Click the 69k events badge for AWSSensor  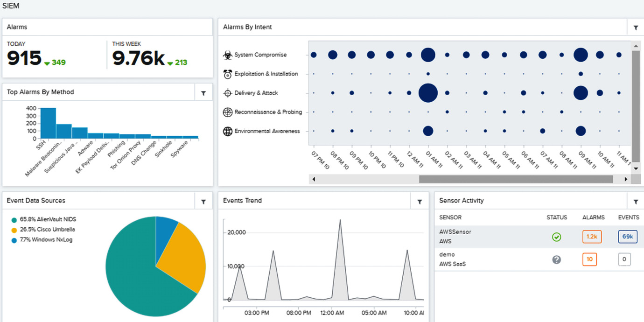coord(627,237)
